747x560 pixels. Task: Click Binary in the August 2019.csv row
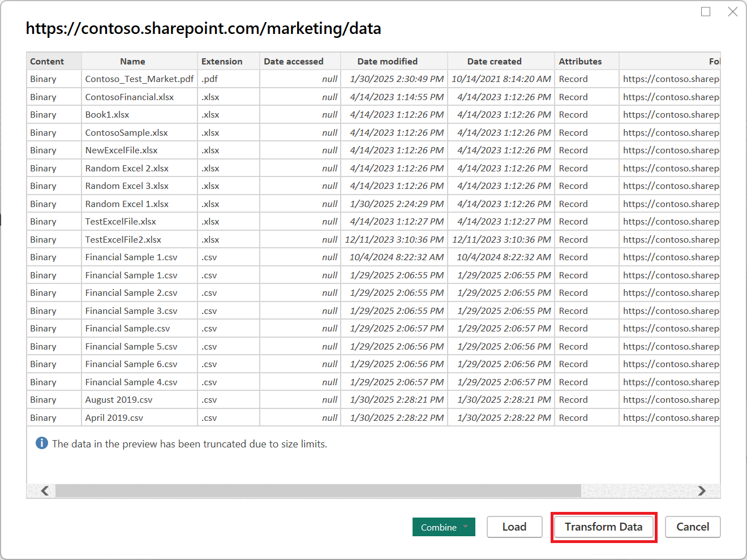(54, 400)
